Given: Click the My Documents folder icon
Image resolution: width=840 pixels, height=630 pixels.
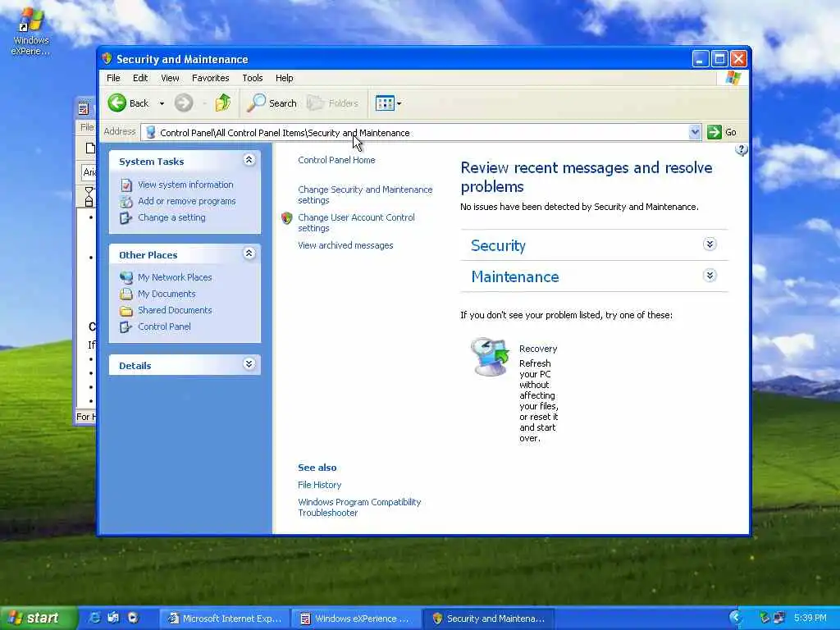Looking at the screenshot, I should (x=126, y=294).
